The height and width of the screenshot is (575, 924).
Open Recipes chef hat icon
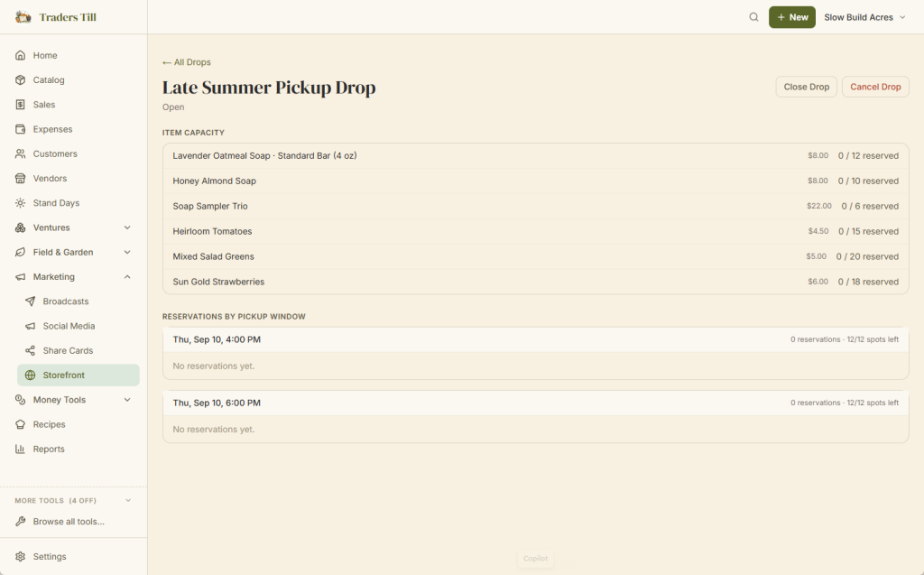click(x=20, y=424)
